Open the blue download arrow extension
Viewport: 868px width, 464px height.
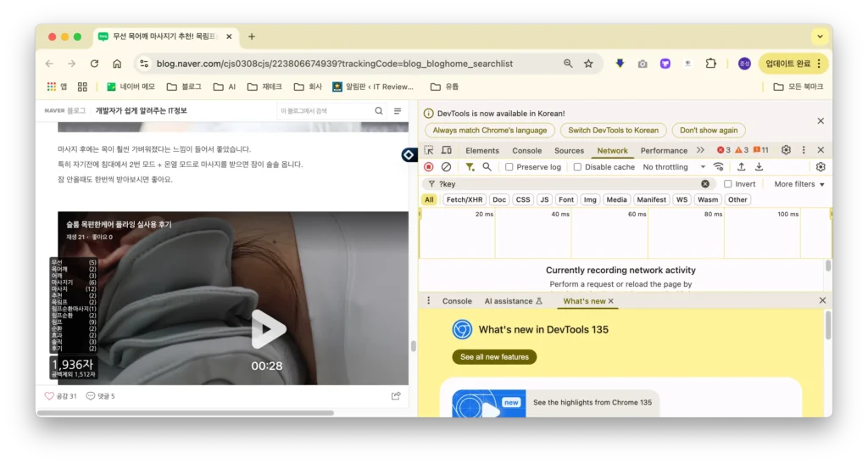620,64
